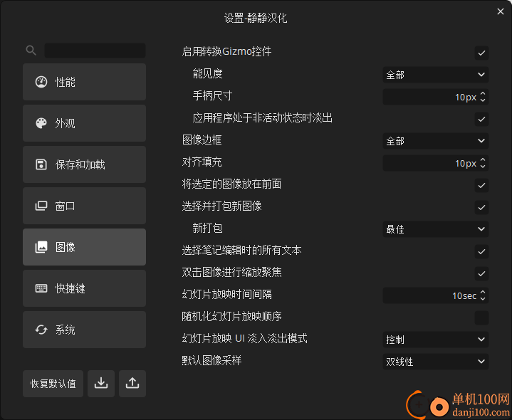
Task: Toggle 选择并打包新图像 checkbox
Action: [x=481, y=207]
